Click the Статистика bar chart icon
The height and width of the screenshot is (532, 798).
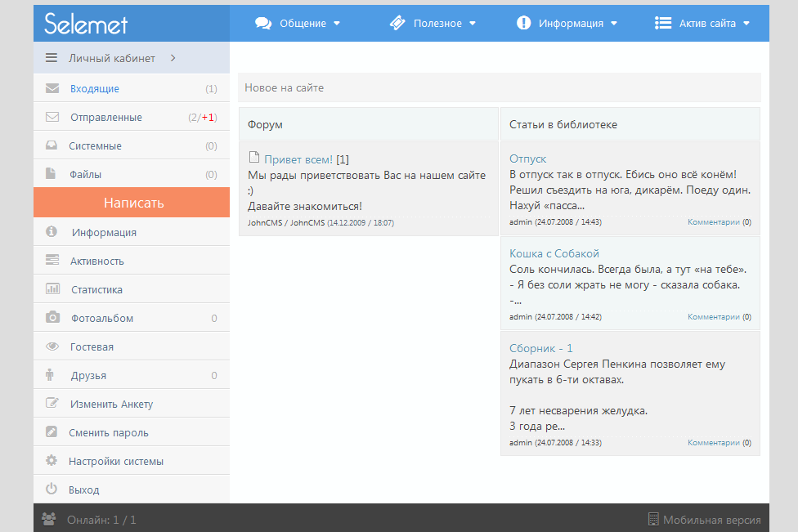(x=52, y=289)
